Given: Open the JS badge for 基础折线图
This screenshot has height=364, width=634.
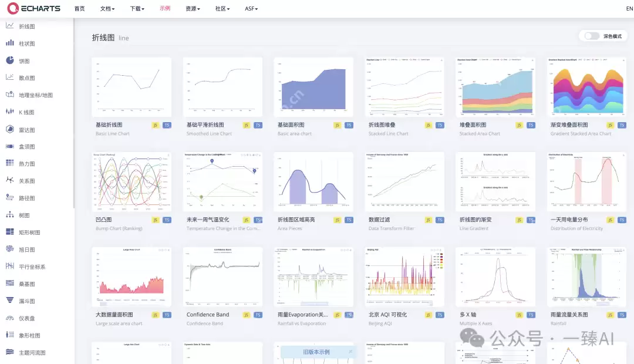Looking at the screenshot, I should [x=156, y=125].
